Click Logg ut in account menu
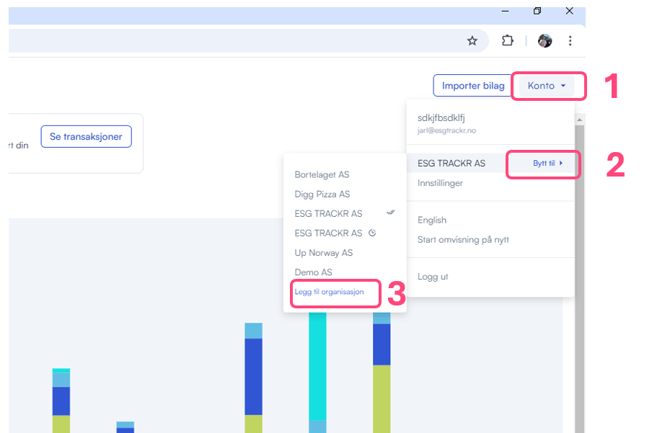This screenshot has height=433, width=670. pyautogui.click(x=434, y=277)
